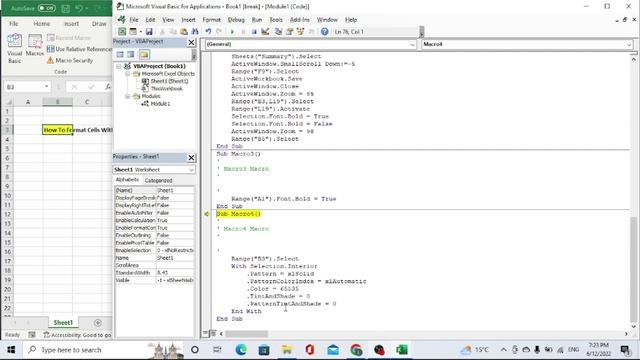Image resolution: width=640 pixels, height=360 pixels.
Task: Select Sheet1 (Sheet1) in project tree
Action: tap(169, 81)
